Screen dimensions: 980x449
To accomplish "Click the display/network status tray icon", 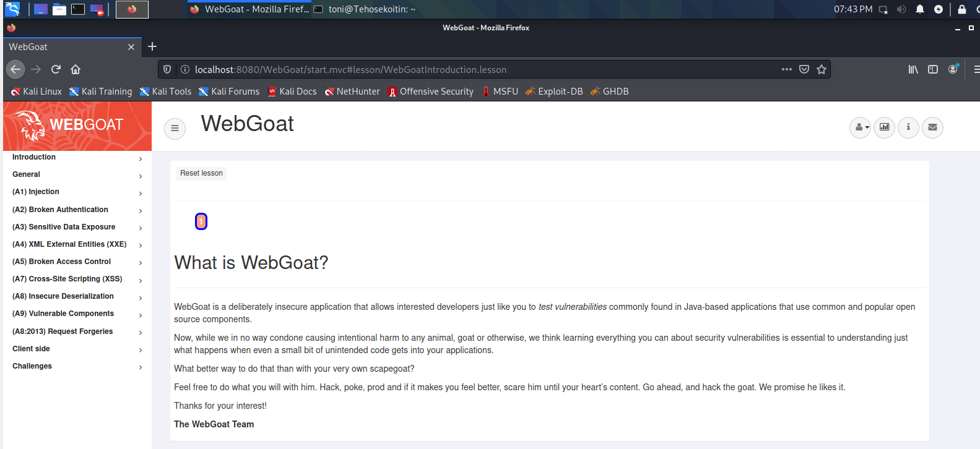I will click(883, 9).
